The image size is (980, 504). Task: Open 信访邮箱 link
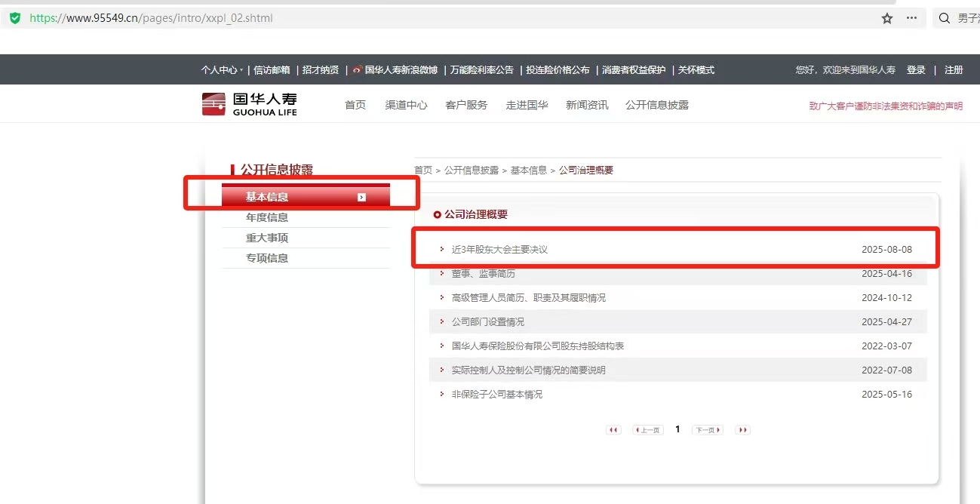tap(272, 69)
